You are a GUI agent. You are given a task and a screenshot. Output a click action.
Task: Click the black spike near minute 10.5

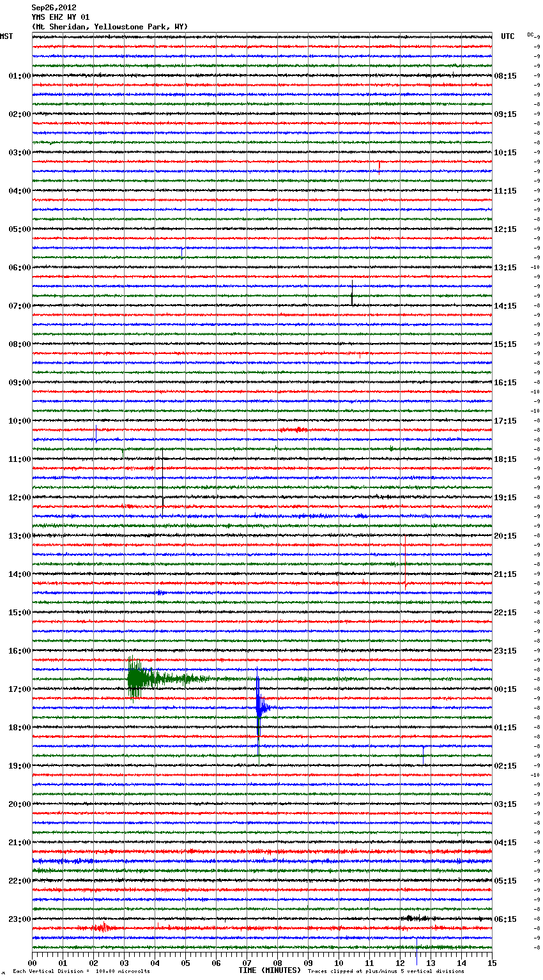[x=352, y=293]
